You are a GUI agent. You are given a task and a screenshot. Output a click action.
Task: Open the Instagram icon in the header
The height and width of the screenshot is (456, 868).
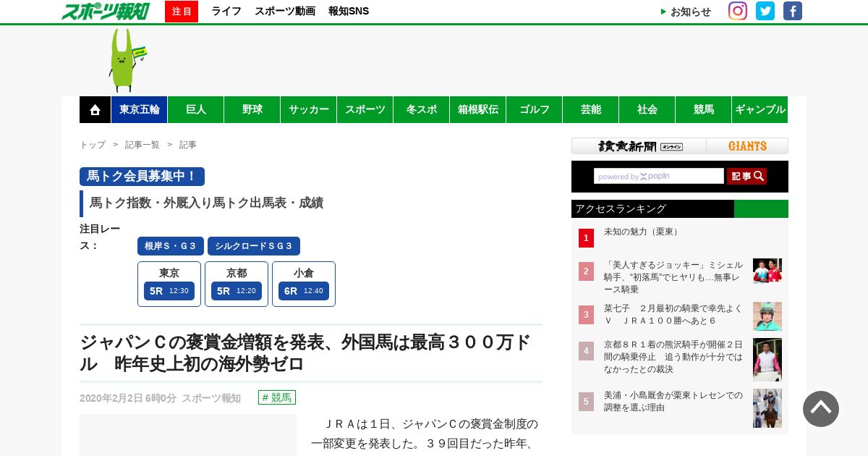tap(738, 11)
